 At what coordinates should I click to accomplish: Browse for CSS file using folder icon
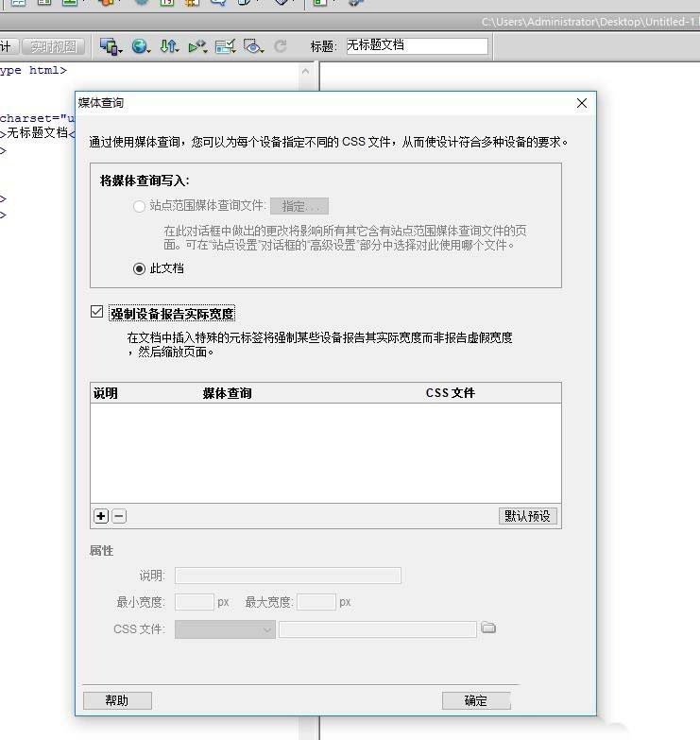coord(488,628)
